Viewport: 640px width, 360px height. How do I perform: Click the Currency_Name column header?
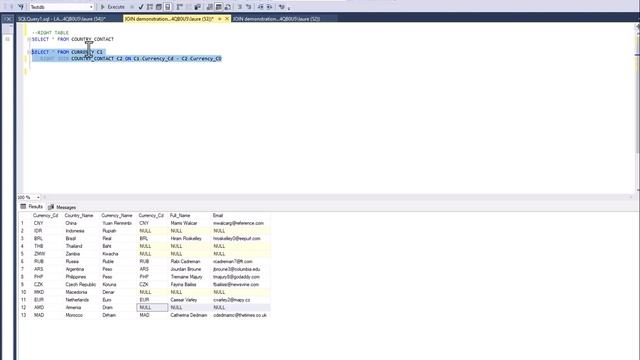[x=117, y=215]
